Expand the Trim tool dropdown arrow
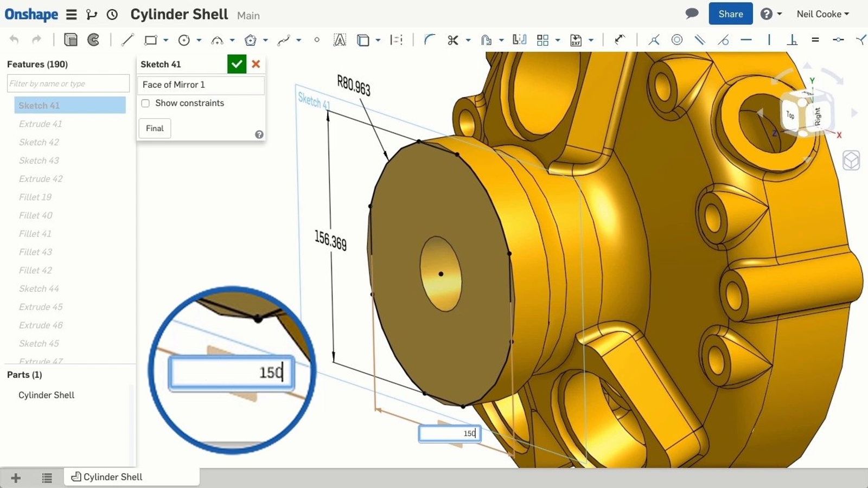The height and width of the screenshot is (488, 868). (468, 40)
